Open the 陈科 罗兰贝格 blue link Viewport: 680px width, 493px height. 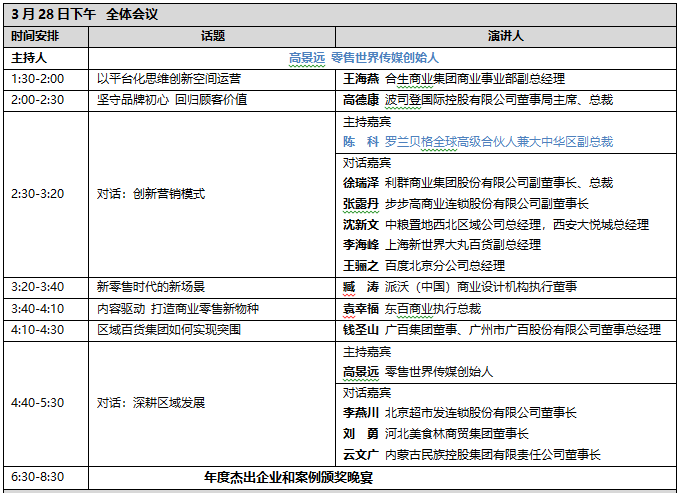coord(478,142)
